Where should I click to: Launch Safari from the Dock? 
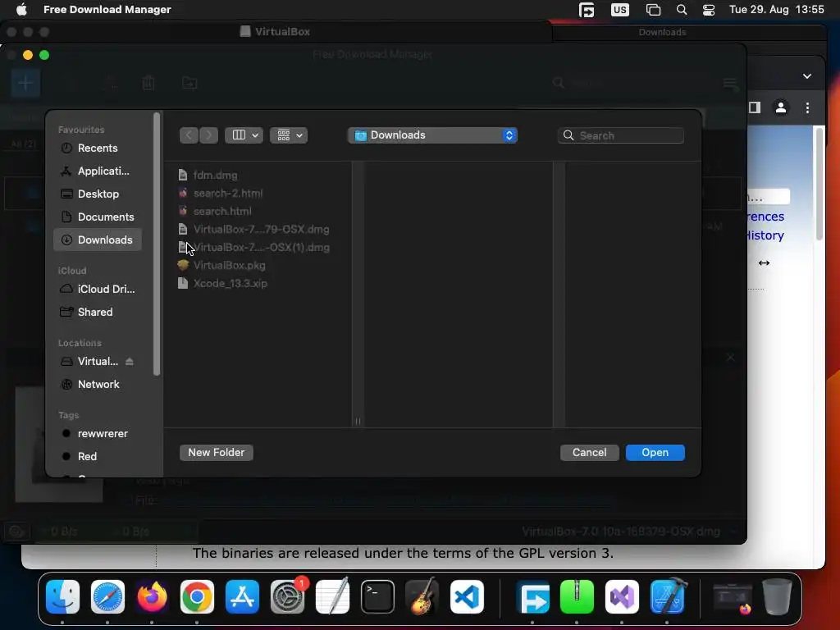click(107, 597)
